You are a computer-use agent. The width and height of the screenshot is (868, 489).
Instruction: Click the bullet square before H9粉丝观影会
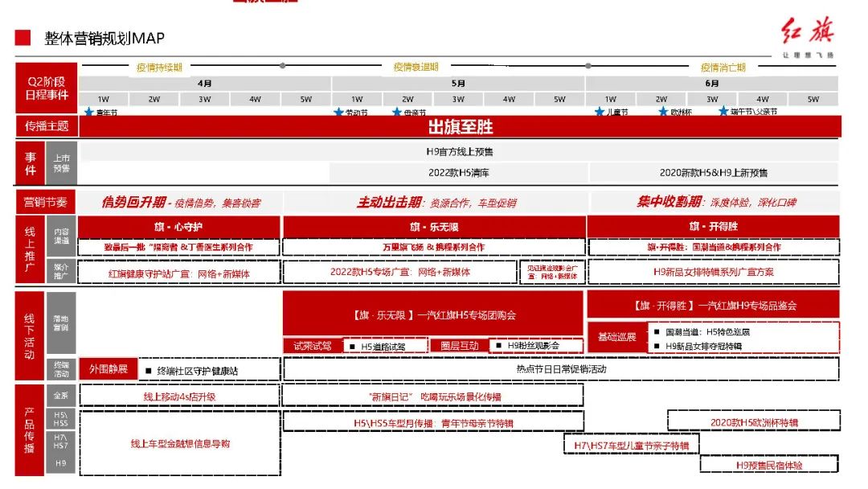coord(499,345)
